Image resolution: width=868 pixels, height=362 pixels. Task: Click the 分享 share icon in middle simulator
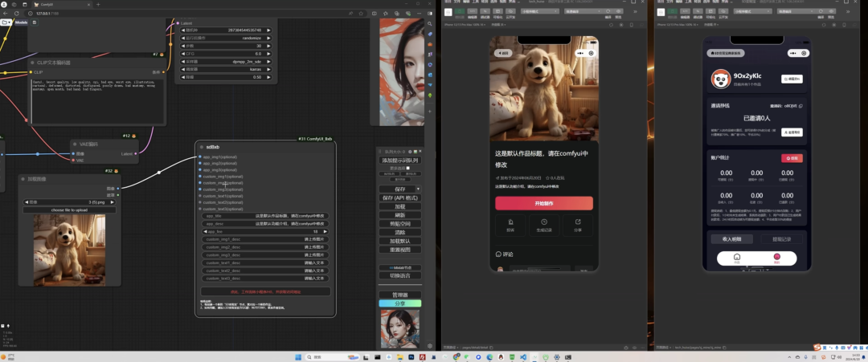pyautogui.click(x=578, y=222)
